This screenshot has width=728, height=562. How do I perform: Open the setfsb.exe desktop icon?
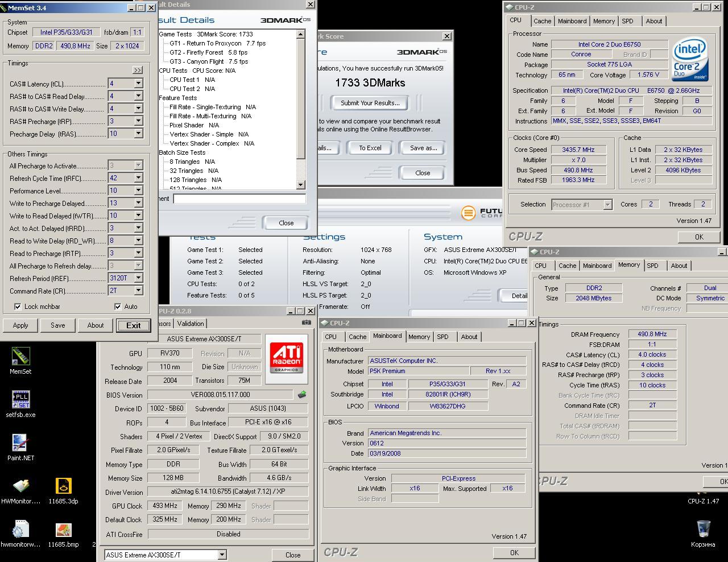coord(20,400)
